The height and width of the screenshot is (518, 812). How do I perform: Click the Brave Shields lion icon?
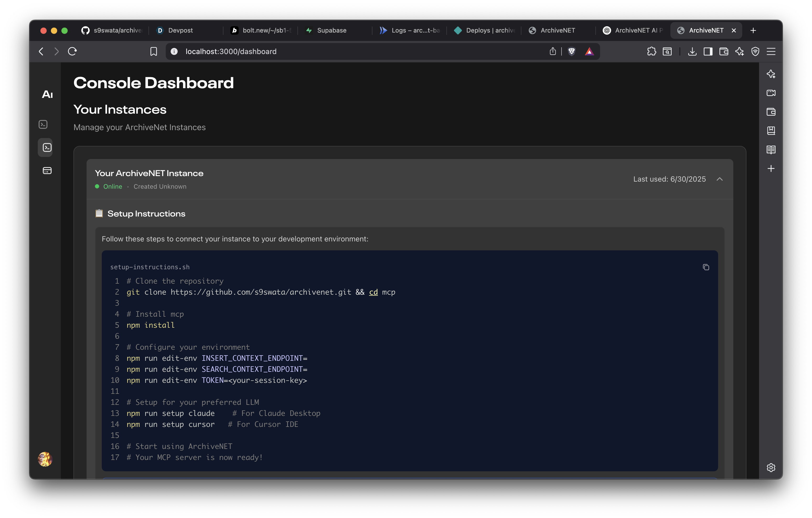571,51
